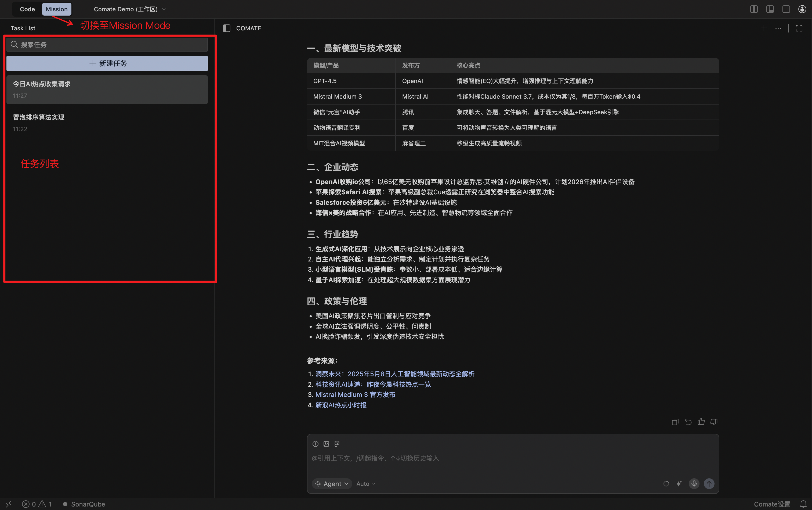Open user account profile icon
Viewport: 812px width, 510px height.
(x=802, y=9)
